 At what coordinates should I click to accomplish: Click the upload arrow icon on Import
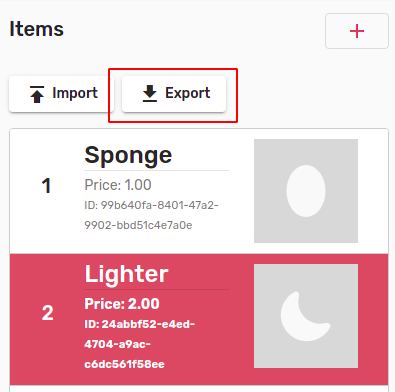37,94
